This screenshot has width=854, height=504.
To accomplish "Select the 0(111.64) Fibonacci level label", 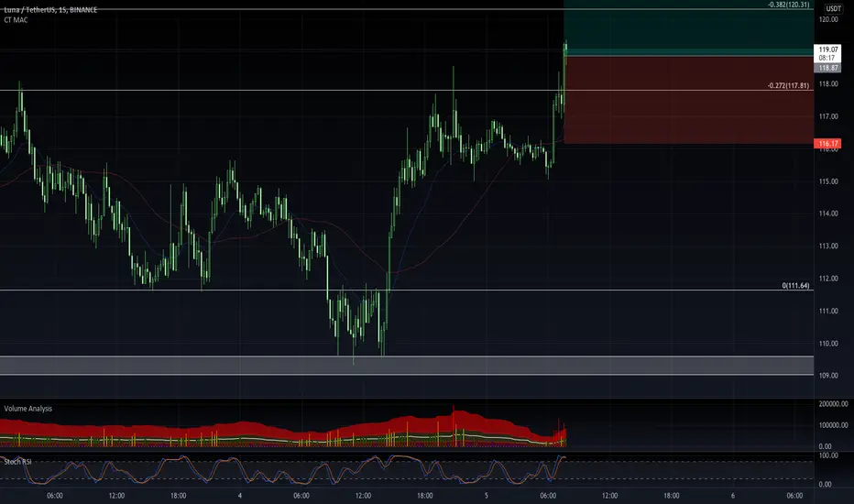I will tap(795, 286).
